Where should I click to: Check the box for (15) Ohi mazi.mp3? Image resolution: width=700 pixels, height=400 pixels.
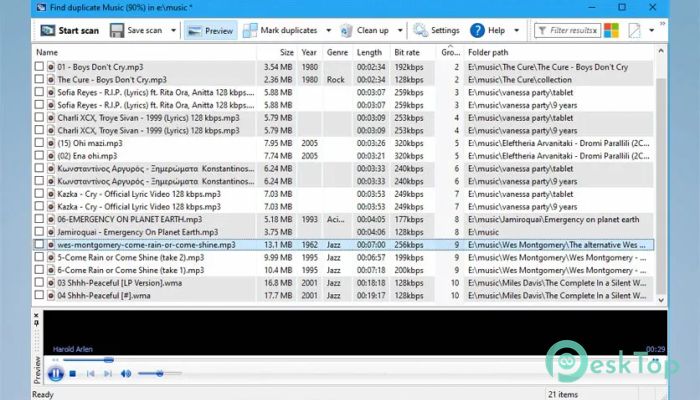39,143
